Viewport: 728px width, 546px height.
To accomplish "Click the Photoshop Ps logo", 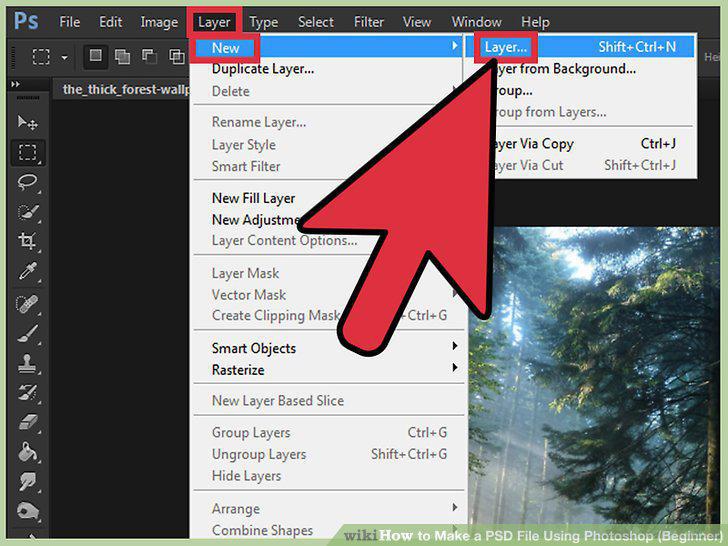I will (x=26, y=21).
